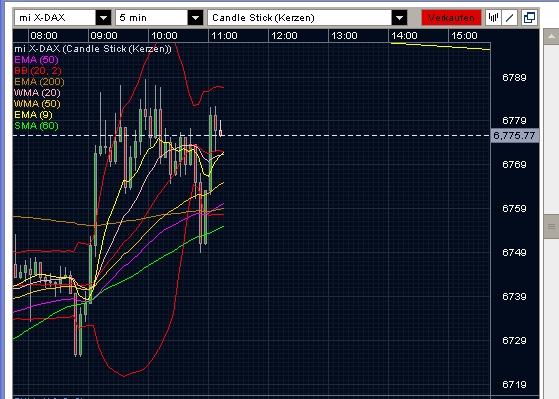Click the EMA (50) indicator label
Image resolution: width=559 pixels, height=399 pixels.
click(36, 60)
